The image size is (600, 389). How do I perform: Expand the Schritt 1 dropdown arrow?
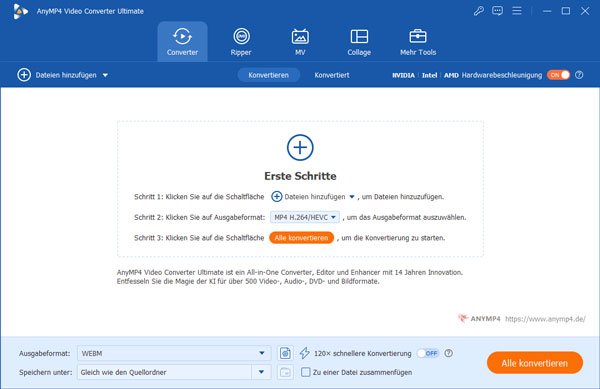click(x=352, y=197)
